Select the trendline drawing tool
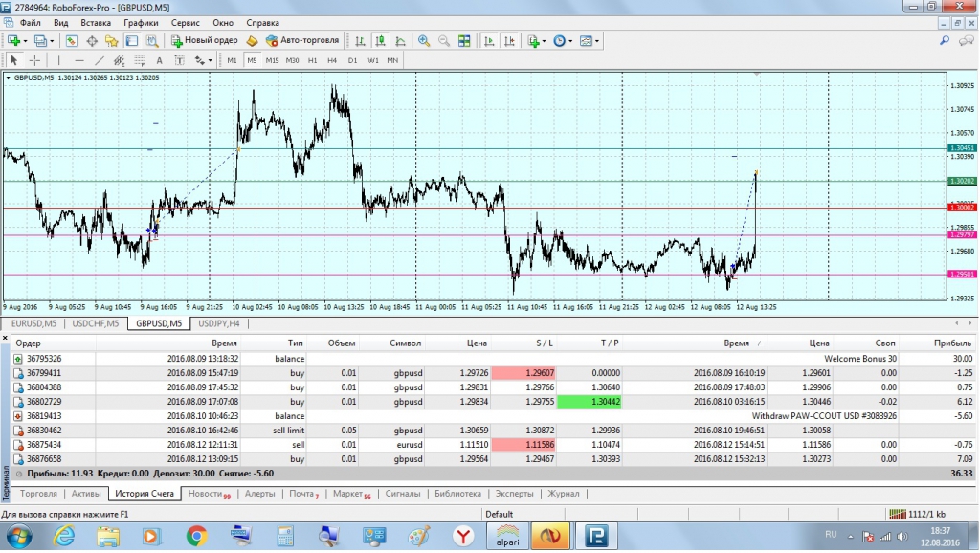This screenshot has width=980, height=553. pos(100,60)
